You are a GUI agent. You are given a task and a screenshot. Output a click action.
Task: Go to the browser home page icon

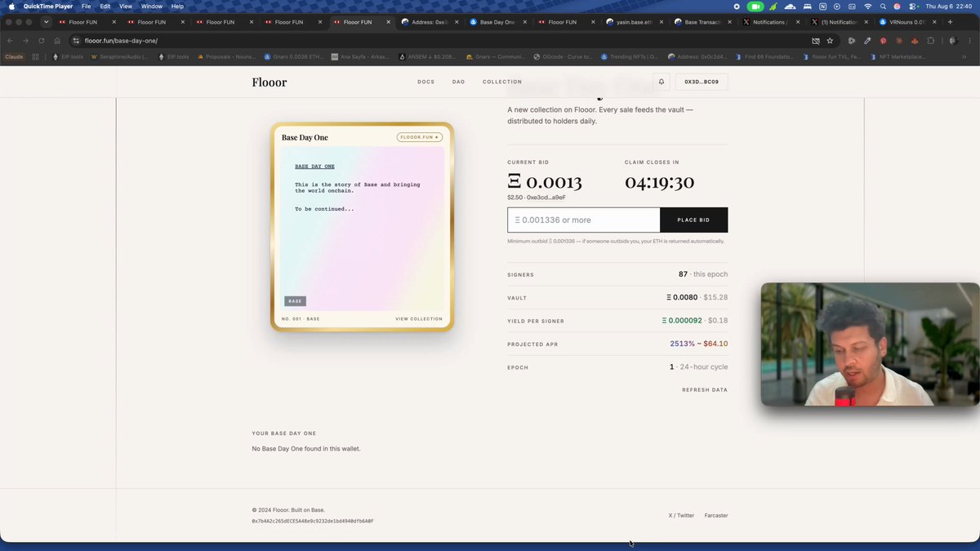[x=57, y=41]
